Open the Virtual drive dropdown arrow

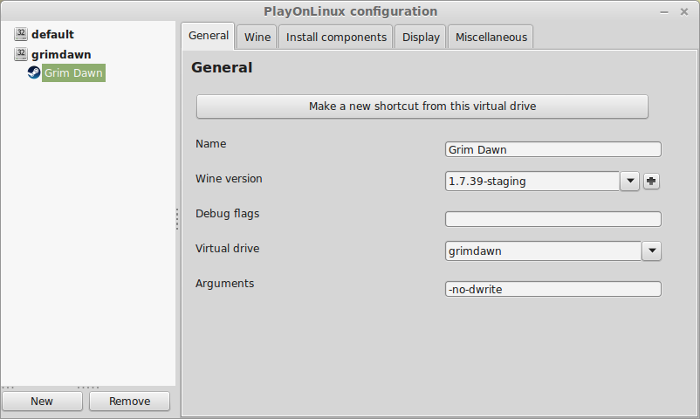coord(652,251)
